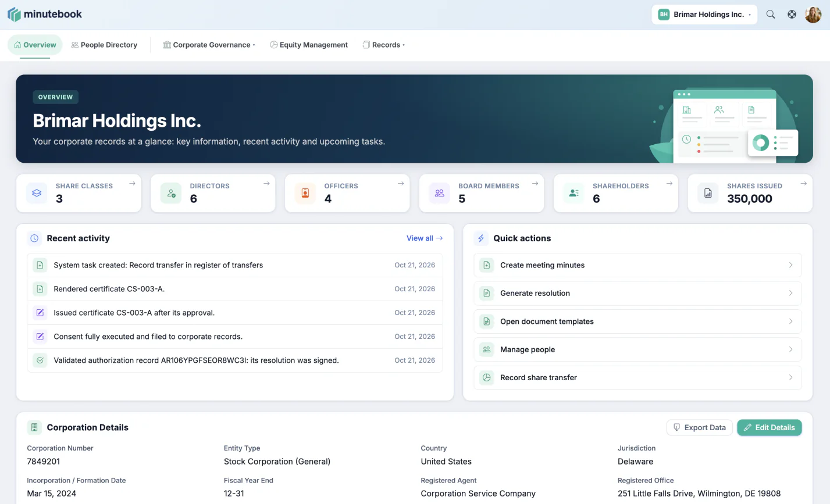Click the registered office address text
Image resolution: width=830 pixels, height=504 pixels.
(699, 494)
